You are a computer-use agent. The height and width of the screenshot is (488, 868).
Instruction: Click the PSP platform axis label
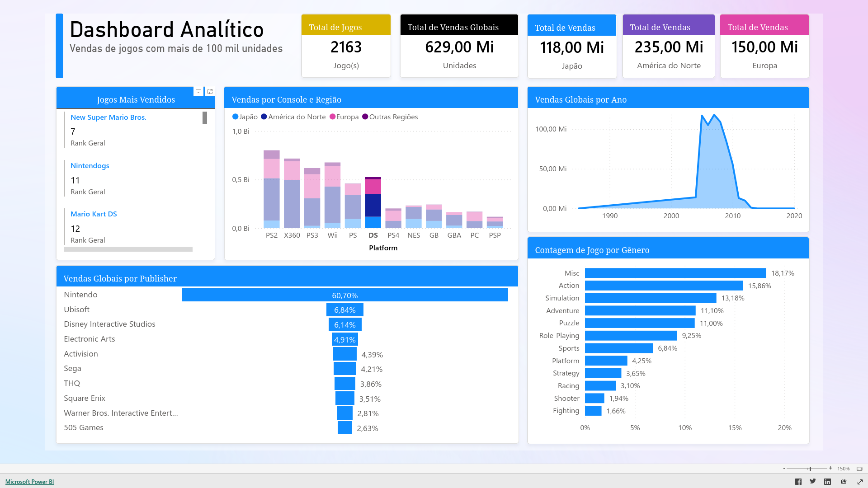click(495, 235)
